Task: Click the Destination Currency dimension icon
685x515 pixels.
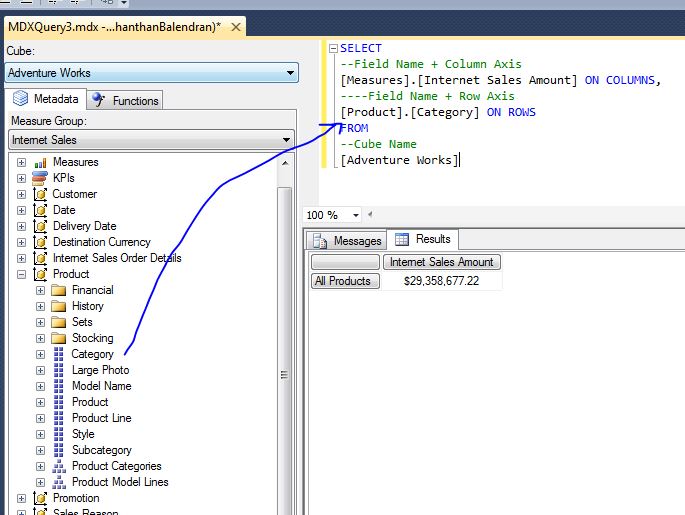Action: point(40,242)
